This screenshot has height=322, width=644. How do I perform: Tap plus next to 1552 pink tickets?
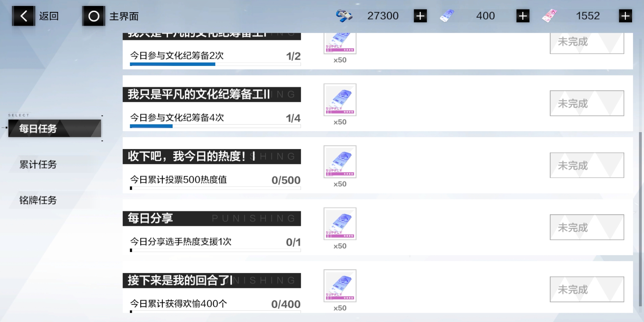click(x=625, y=16)
